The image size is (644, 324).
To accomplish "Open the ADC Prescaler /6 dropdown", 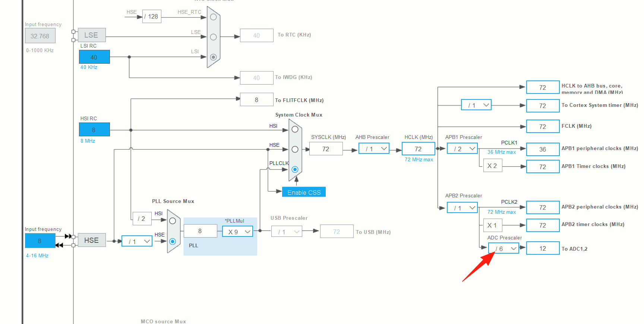I will 503,248.
